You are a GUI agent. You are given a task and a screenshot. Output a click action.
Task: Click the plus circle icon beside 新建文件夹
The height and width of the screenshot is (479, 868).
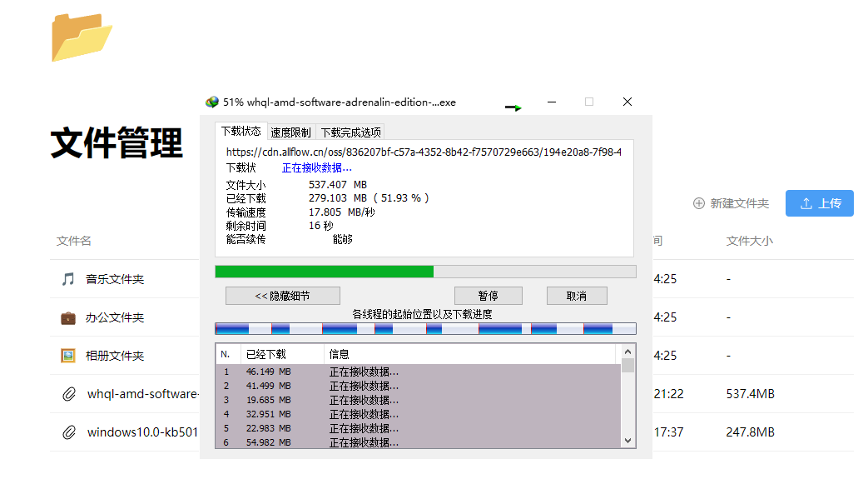click(x=699, y=203)
